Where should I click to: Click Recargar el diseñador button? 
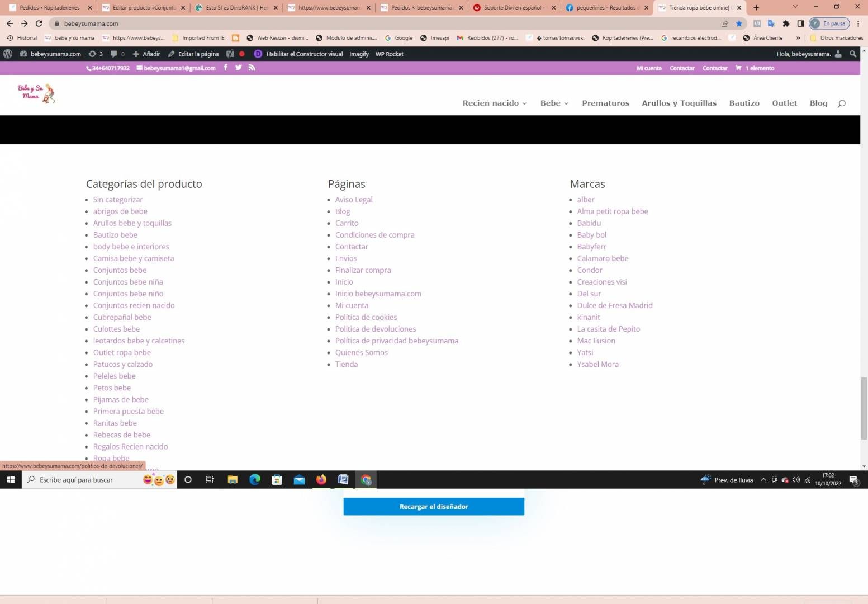(434, 507)
